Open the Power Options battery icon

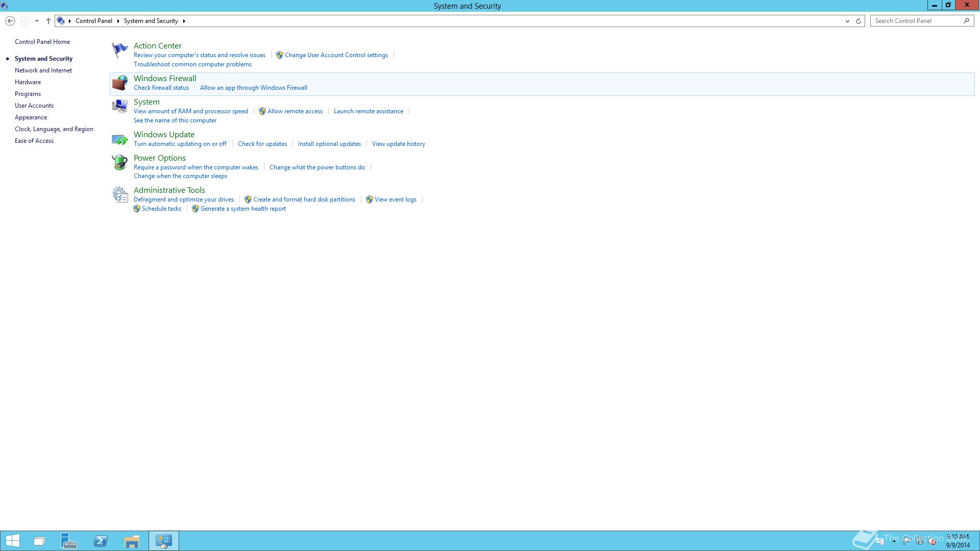(119, 162)
